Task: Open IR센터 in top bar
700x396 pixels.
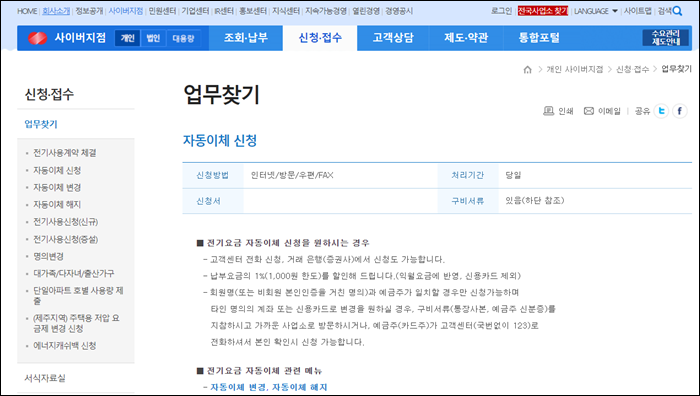Action: coord(224,11)
